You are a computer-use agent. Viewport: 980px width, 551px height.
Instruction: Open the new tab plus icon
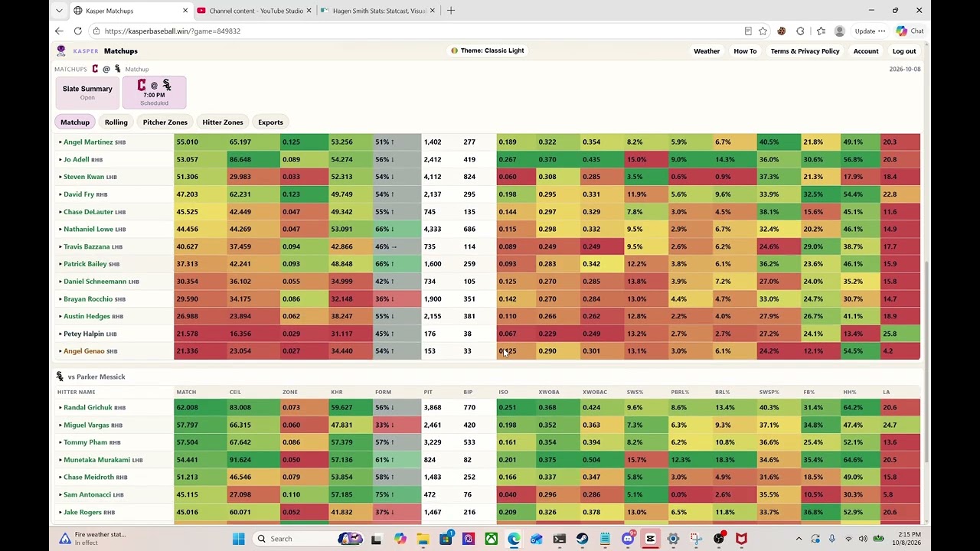(451, 11)
